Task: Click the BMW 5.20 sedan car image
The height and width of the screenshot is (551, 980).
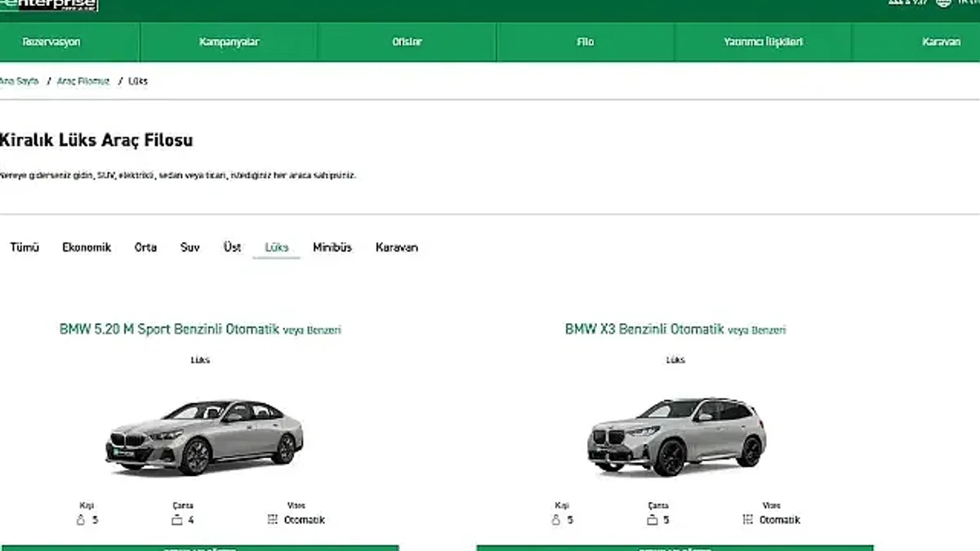Action: tap(204, 437)
